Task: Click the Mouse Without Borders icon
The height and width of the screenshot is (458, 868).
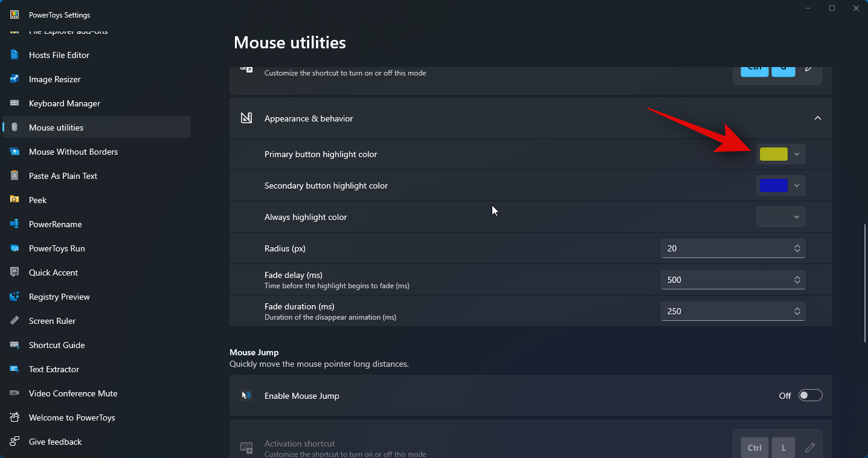Action: [15, 152]
